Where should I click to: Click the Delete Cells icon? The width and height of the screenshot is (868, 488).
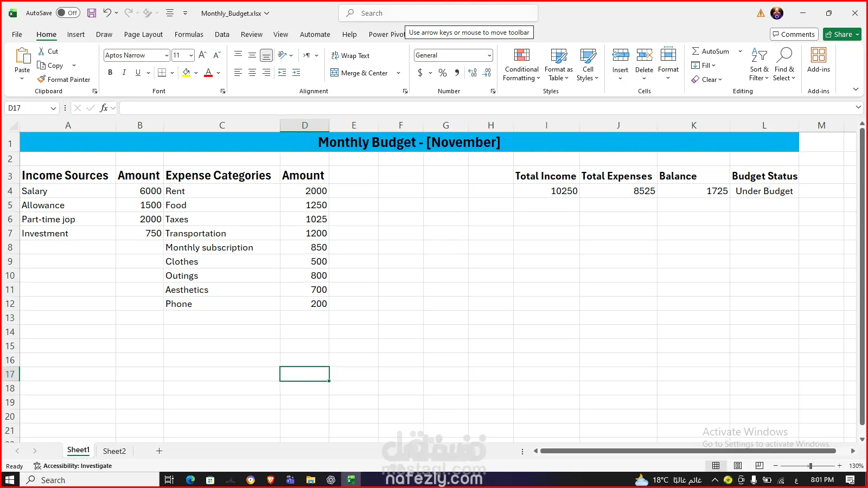644,55
